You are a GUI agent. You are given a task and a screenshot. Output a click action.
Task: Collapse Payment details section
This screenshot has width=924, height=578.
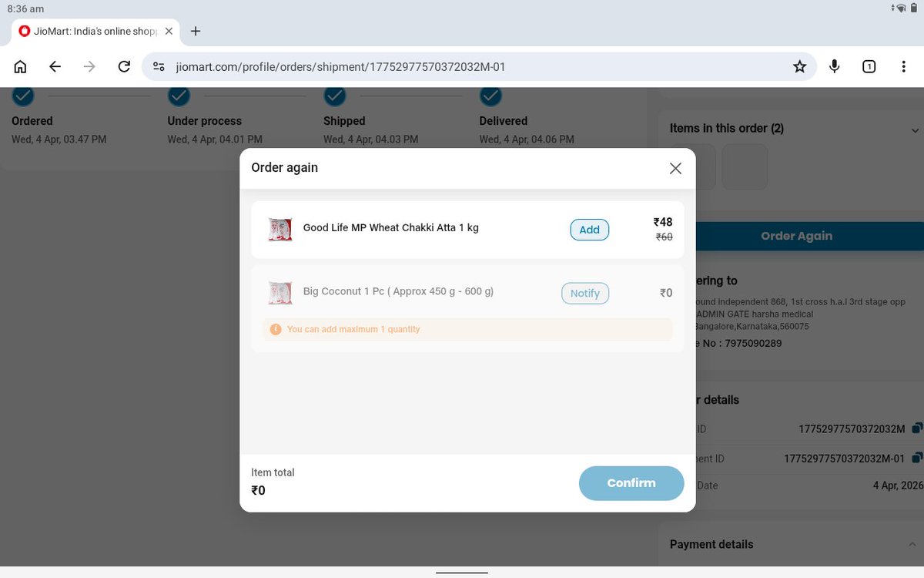pyautogui.click(x=912, y=545)
